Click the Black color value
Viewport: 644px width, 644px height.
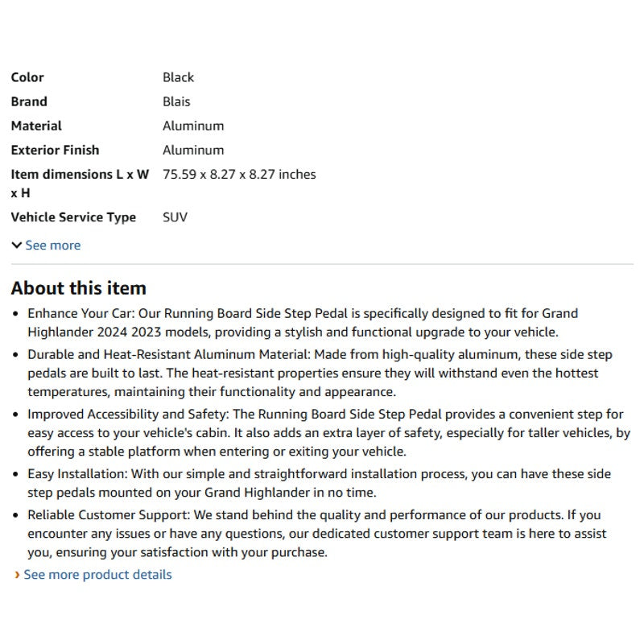point(178,77)
